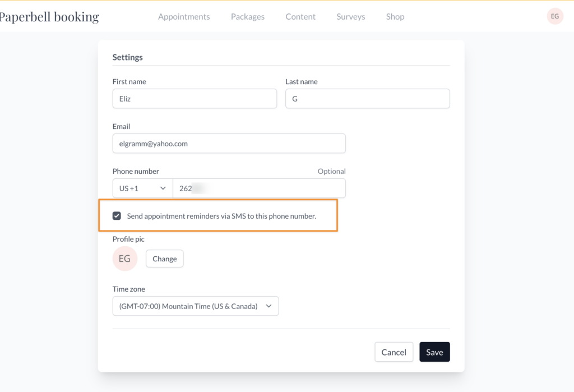
Task: Click the EG profile picture circle
Action: click(124, 259)
